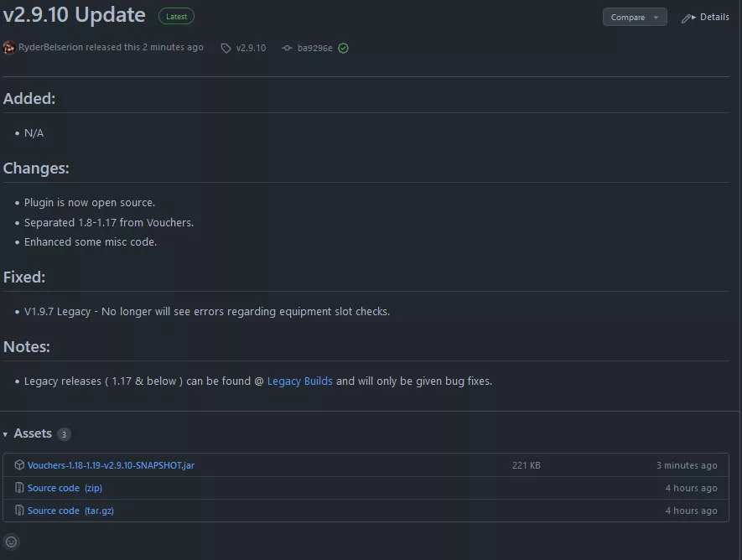Open the smiley emoji reaction picker
Image resolution: width=742 pixels, height=560 pixels.
pyautogui.click(x=11, y=542)
